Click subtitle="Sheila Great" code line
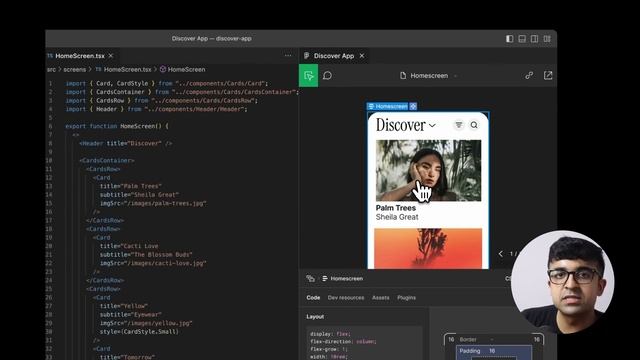 point(139,195)
